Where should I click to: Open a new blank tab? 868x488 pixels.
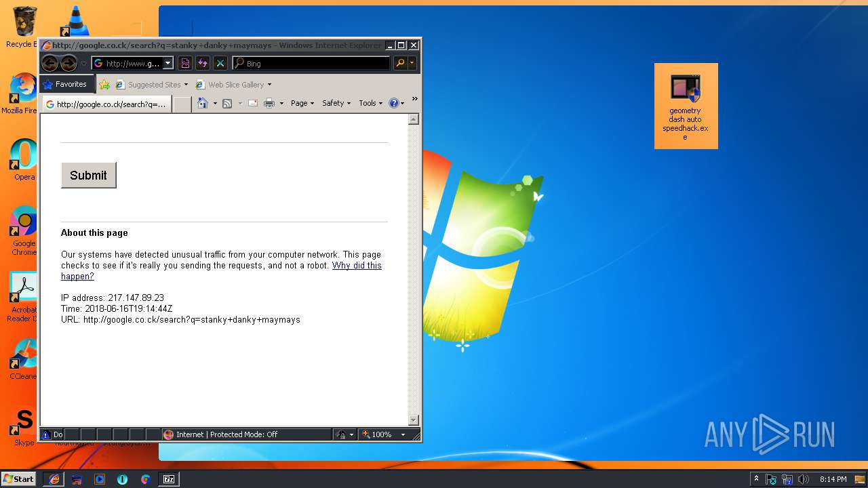click(182, 104)
